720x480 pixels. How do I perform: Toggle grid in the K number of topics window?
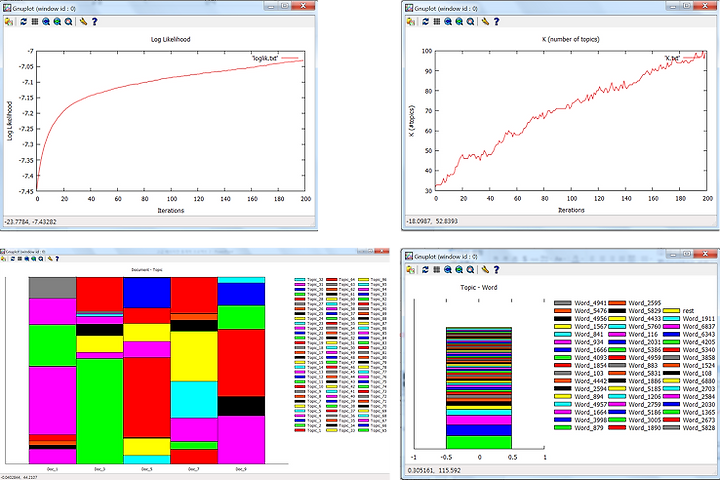point(437,22)
